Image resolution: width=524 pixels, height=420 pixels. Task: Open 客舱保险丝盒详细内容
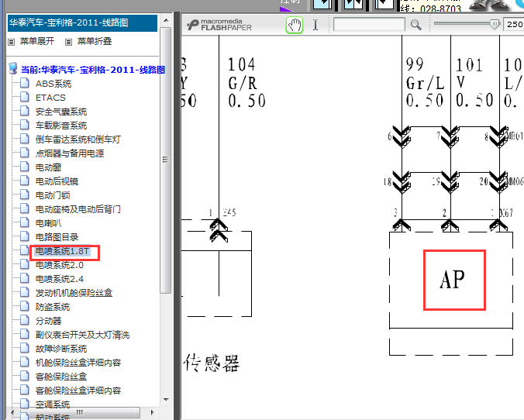click(78, 391)
